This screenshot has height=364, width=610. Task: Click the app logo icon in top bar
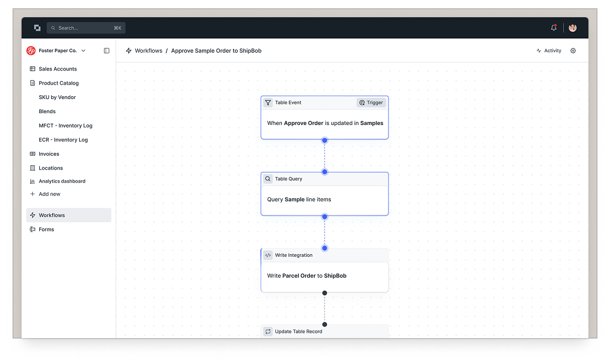pyautogui.click(x=37, y=28)
